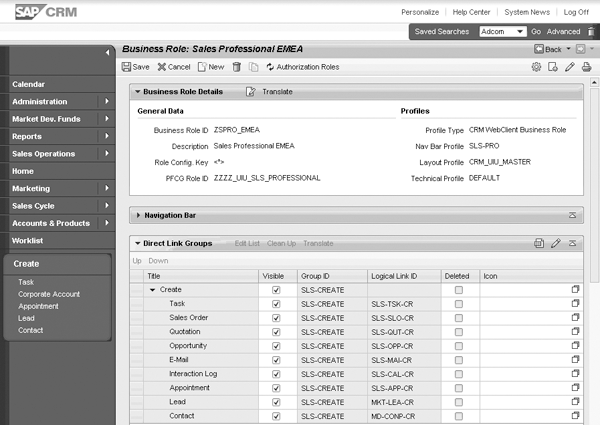
Task: Toggle Visible checkbox for Lead row
Action: (x=276, y=401)
